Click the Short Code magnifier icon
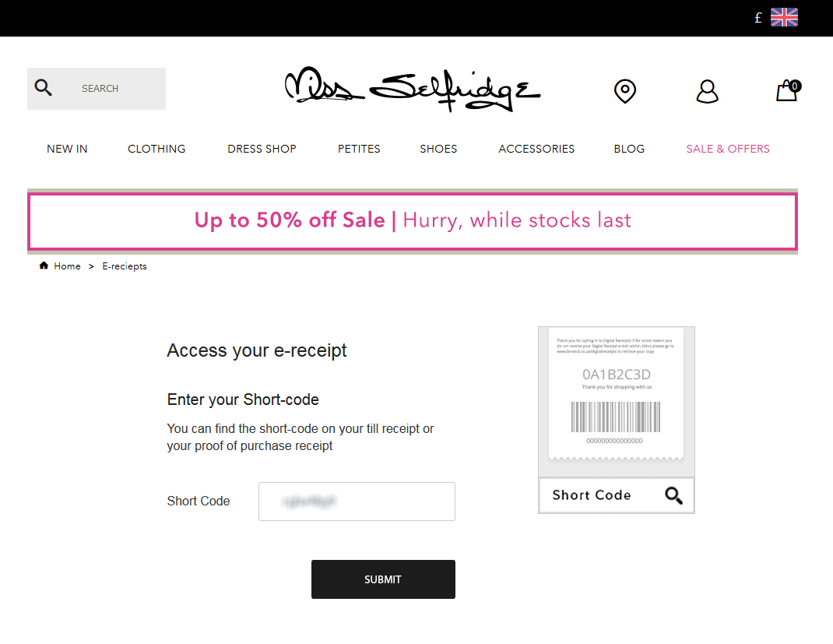Image resolution: width=833 pixels, height=644 pixels. 673,495
